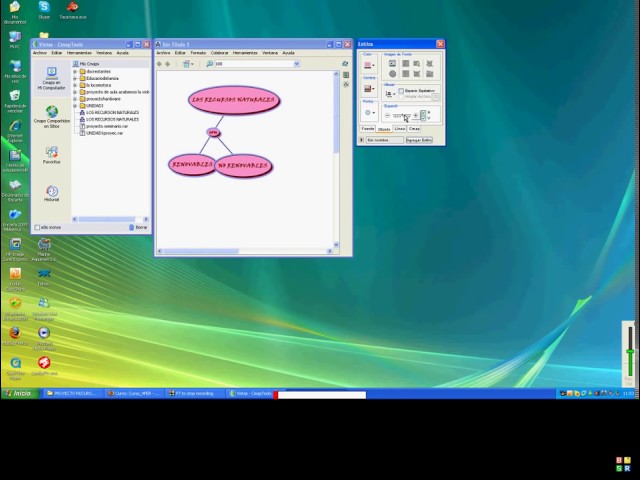Toggle the sólo iconos checkbox
The image size is (640, 480).
(37, 227)
